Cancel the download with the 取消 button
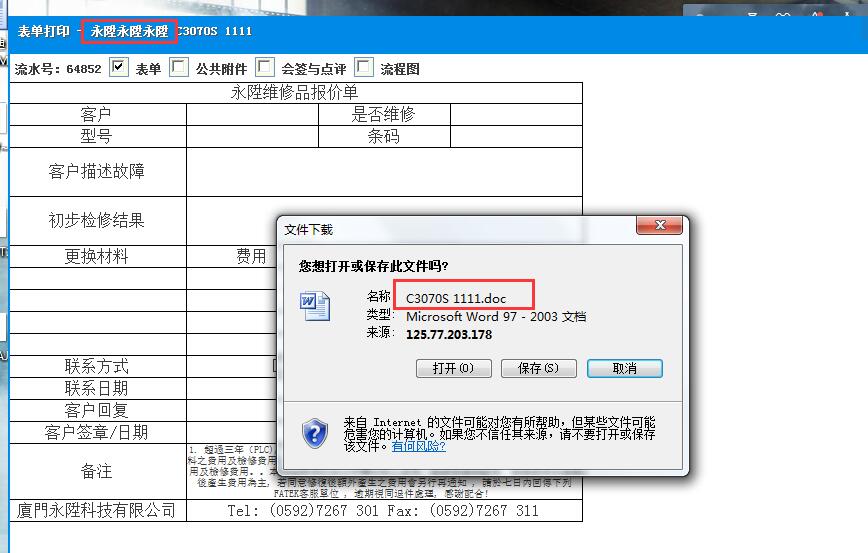This screenshot has width=868, height=553. coord(625,368)
